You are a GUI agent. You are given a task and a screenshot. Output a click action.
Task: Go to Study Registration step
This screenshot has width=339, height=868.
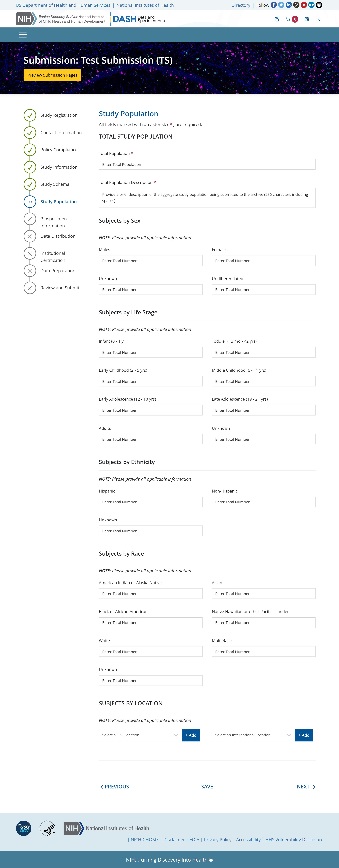59,115
